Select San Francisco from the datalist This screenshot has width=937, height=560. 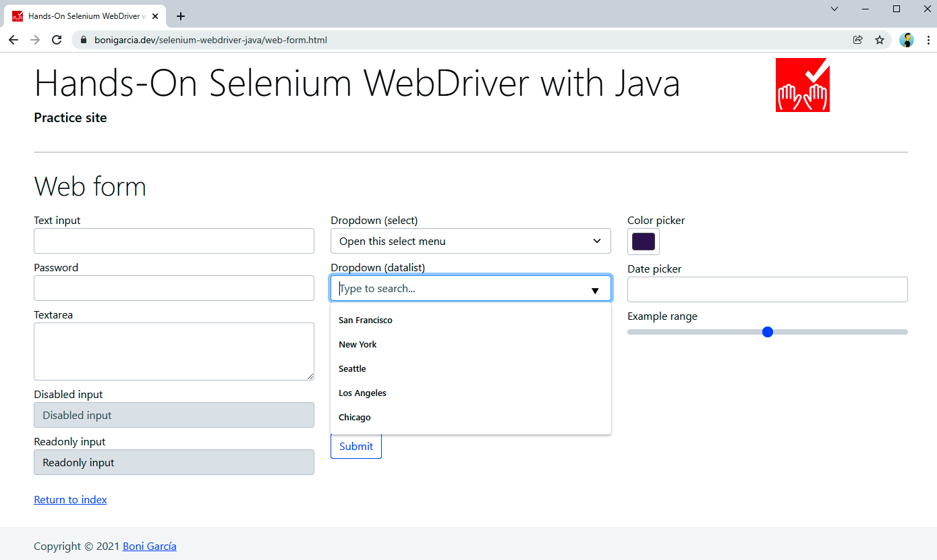pos(366,320)
